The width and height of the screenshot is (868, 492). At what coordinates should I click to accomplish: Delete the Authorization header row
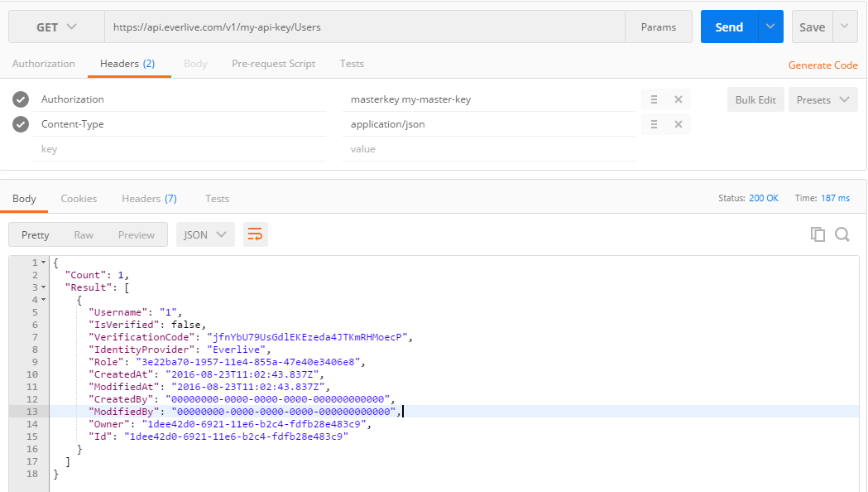678,99
